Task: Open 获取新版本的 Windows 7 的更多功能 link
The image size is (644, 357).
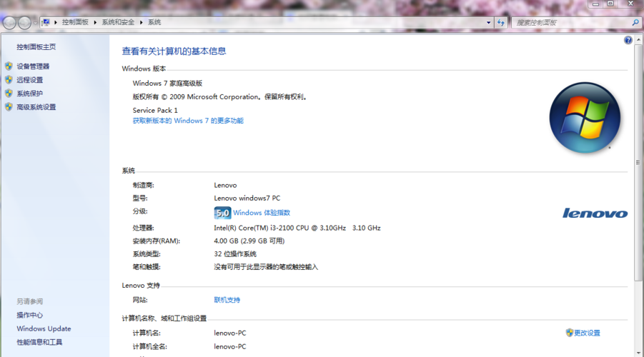Action: point(188,121)
